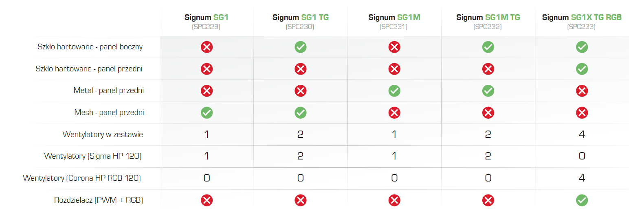Open the Signum SG1X TG RGB header

(x=582, y=17)
